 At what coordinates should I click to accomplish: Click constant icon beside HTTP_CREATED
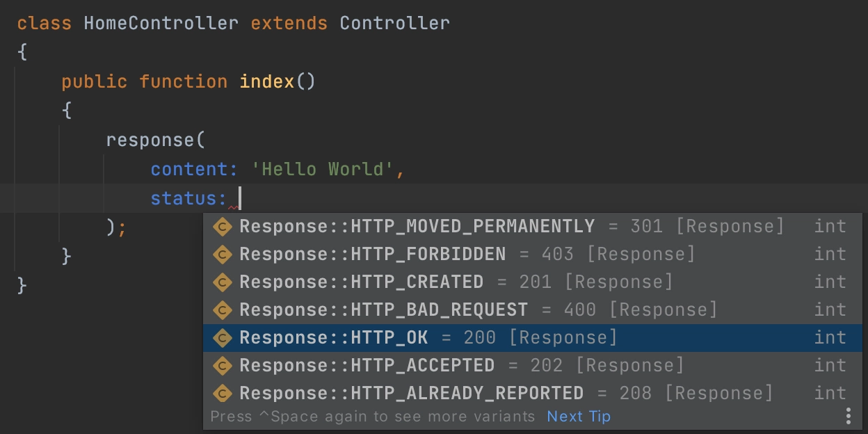pos(222,282)
